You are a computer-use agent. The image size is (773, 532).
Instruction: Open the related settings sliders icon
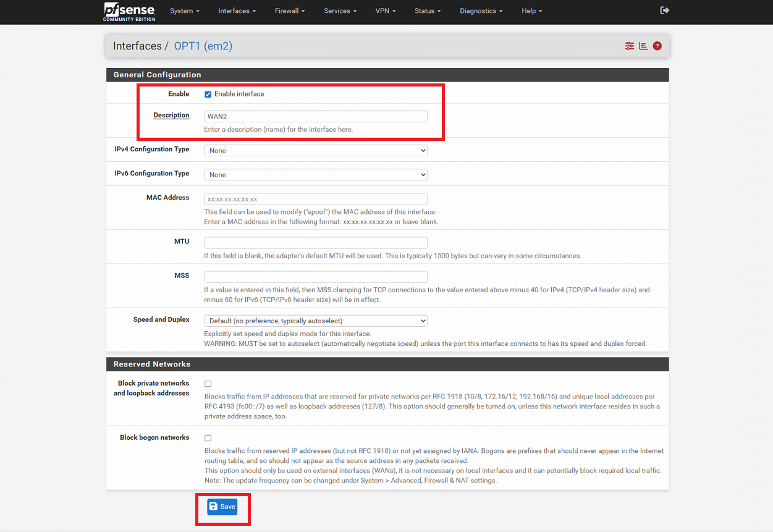click(x=629, y=46)
